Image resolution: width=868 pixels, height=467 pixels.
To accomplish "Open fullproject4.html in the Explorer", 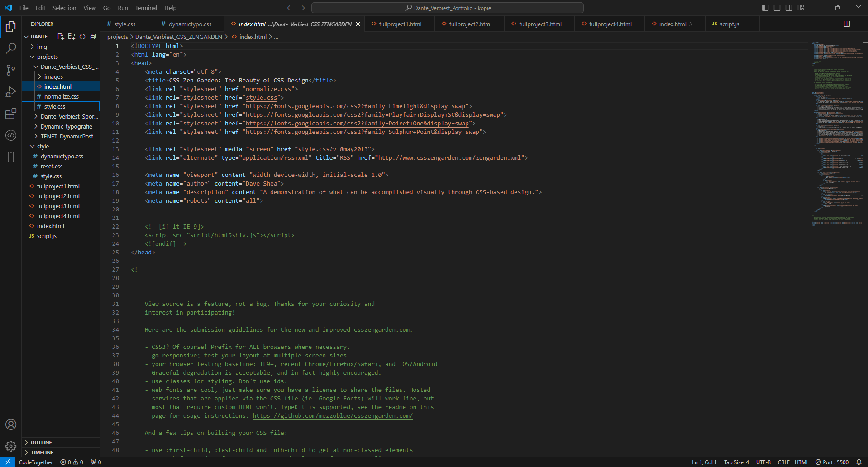I will point(61,216).
